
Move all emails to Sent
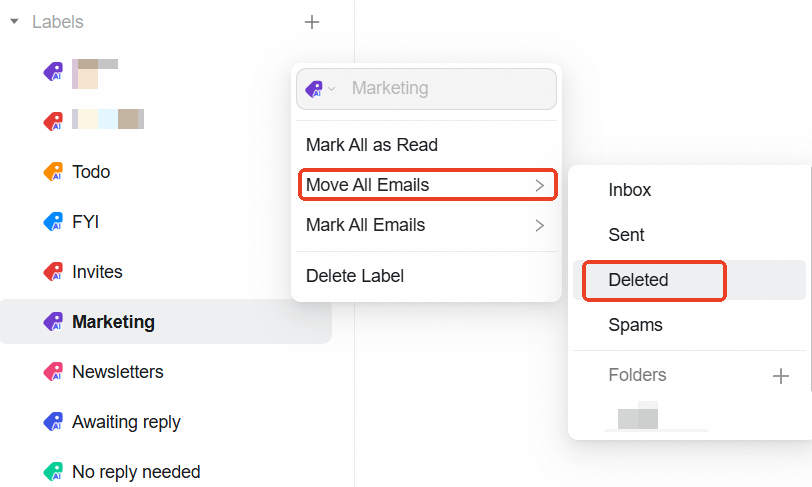click(x=626, y=235)
